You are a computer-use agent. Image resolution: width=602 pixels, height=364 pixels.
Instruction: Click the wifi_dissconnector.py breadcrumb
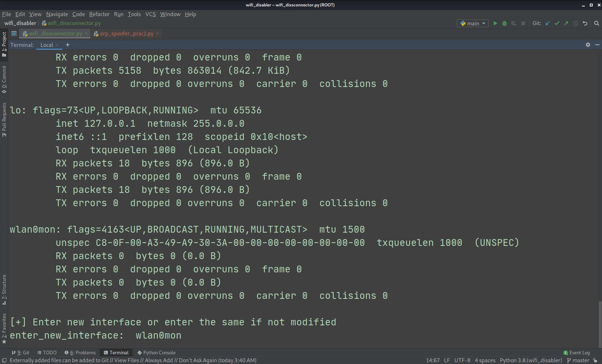pos(71,23)
